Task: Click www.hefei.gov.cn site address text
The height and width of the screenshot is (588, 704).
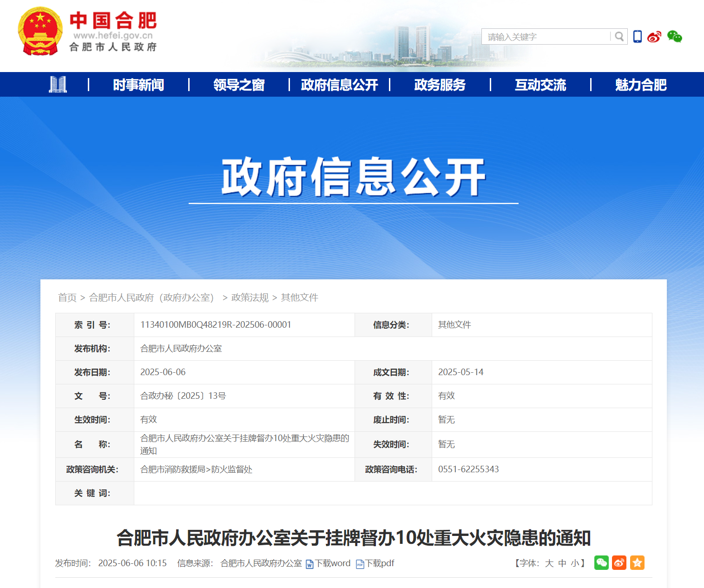Action: (113, 35)
